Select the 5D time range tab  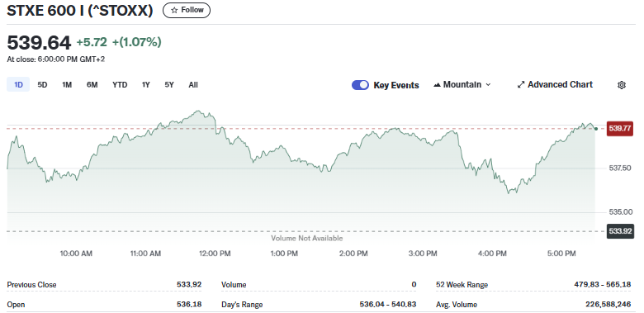tap(42, 84)
